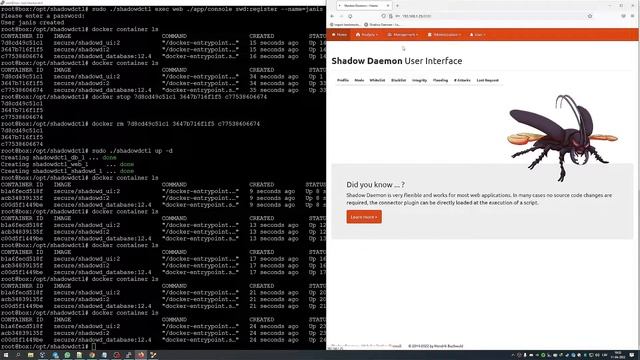The height and width of the screenshot is (360, 640).
Task: Switch to Firefox in the taskbar
Action: (x=141, y=355)
